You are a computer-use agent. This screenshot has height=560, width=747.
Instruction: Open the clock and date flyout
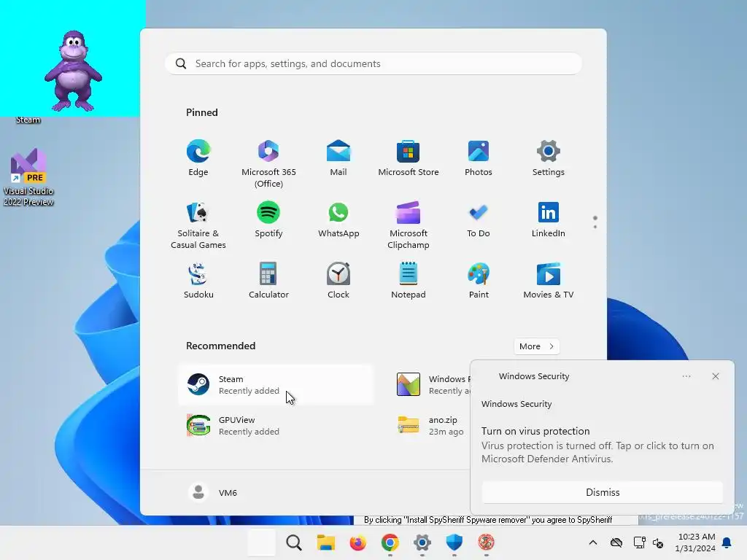695,542
